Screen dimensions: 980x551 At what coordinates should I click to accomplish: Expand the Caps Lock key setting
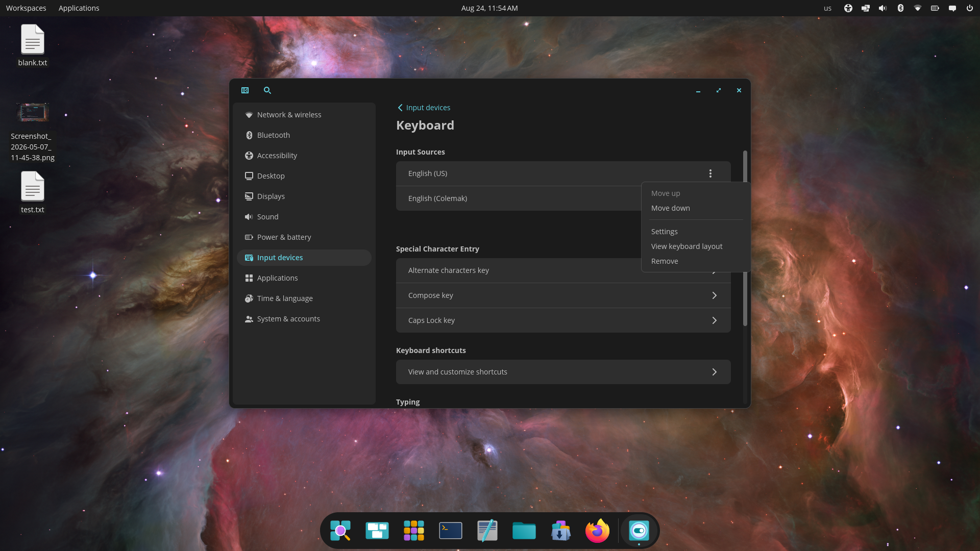(x=563, y=320)
